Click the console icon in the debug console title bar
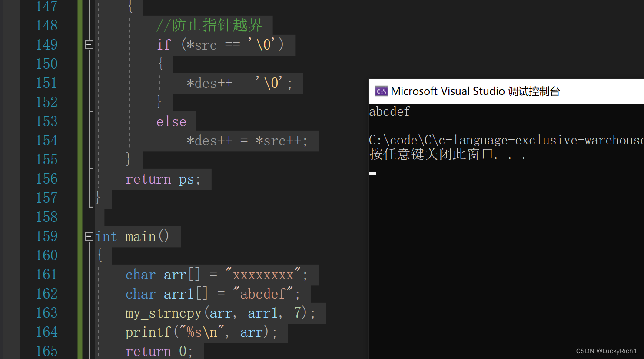The width and height of the screenshot is (644, 359). coord(382,91)
